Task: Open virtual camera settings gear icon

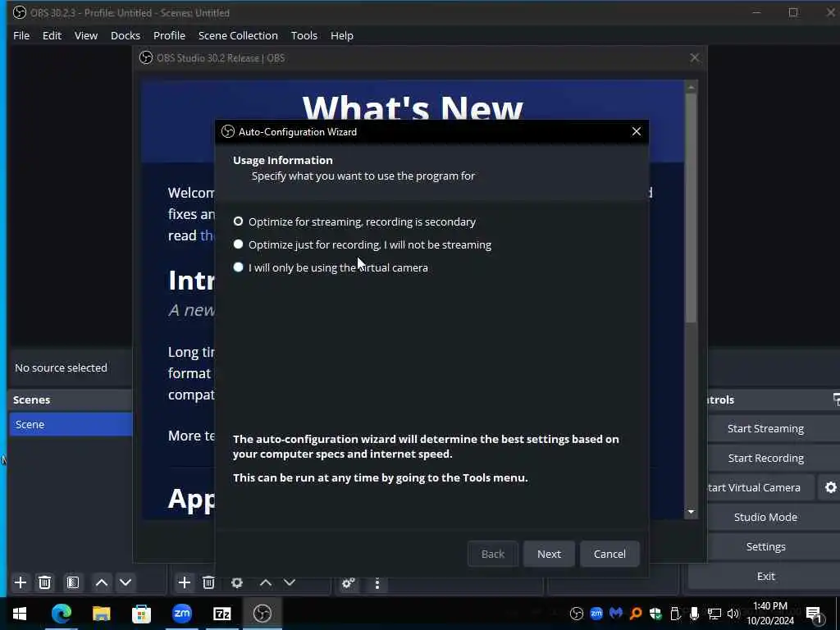Action: coord(830,487)
